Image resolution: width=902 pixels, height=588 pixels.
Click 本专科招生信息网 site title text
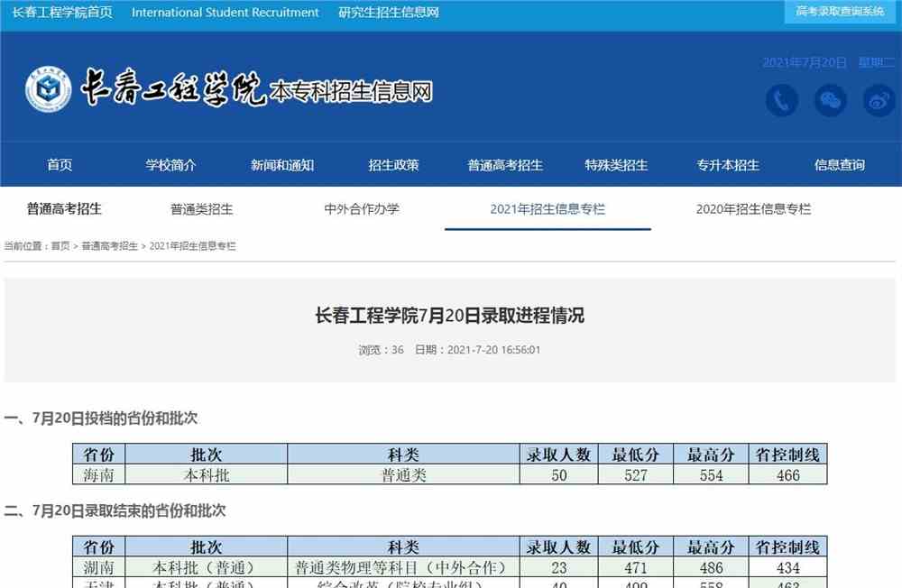click(x=351, y=91)
